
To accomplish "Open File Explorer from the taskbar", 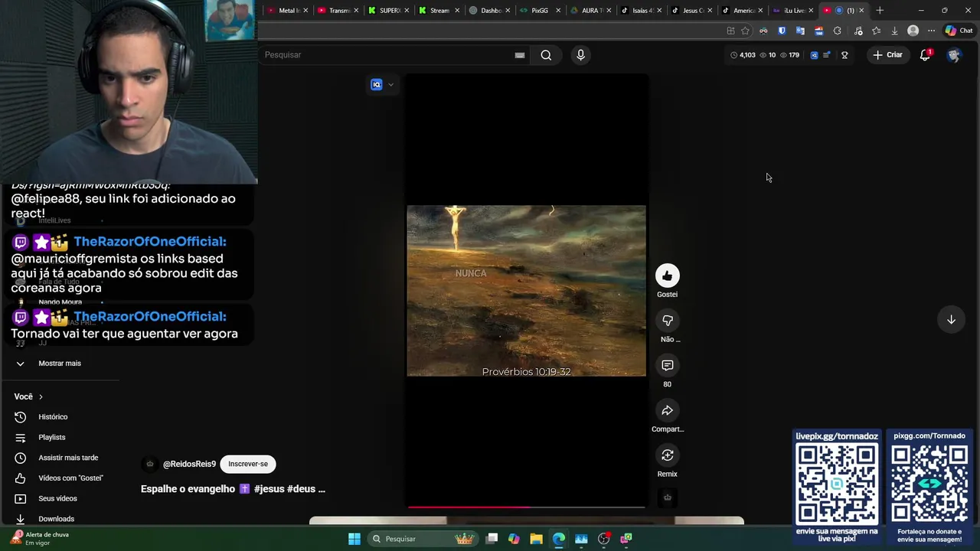I will (536, 539).
